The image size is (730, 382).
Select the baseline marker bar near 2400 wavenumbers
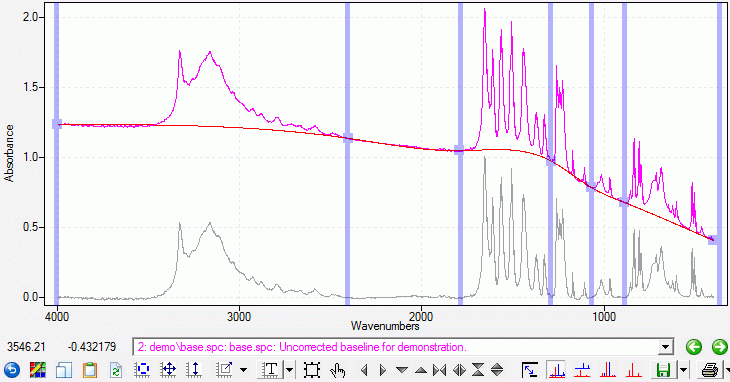[x=347, y=154]
